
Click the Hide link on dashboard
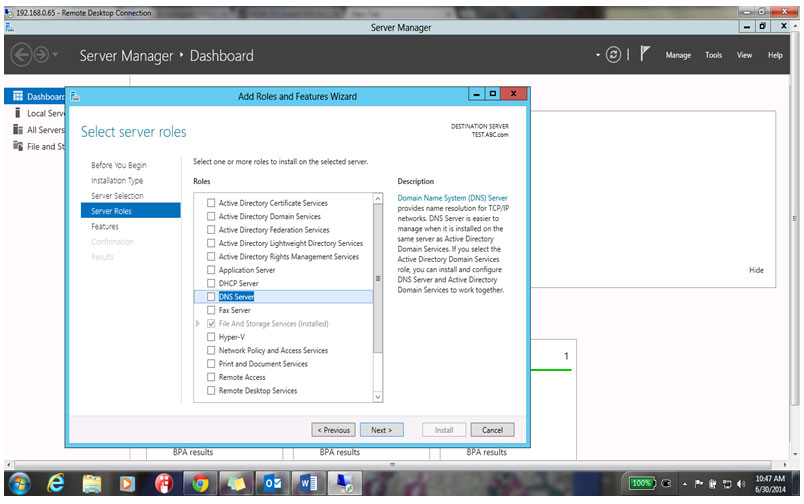tap(756, 270)
